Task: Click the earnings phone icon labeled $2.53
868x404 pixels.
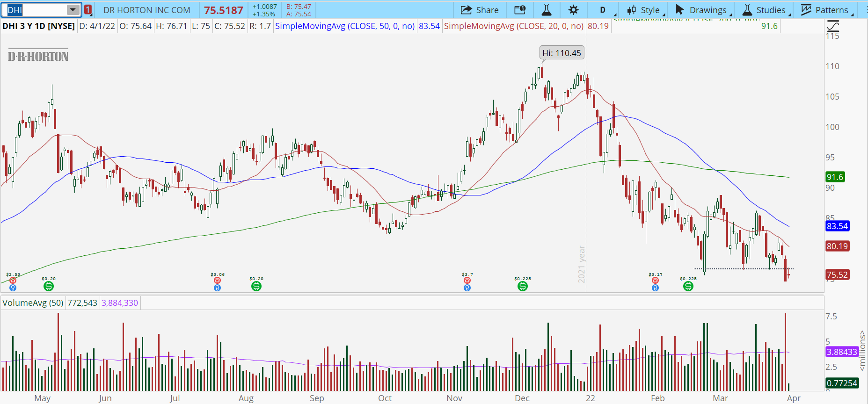Action: pos(13,280)
